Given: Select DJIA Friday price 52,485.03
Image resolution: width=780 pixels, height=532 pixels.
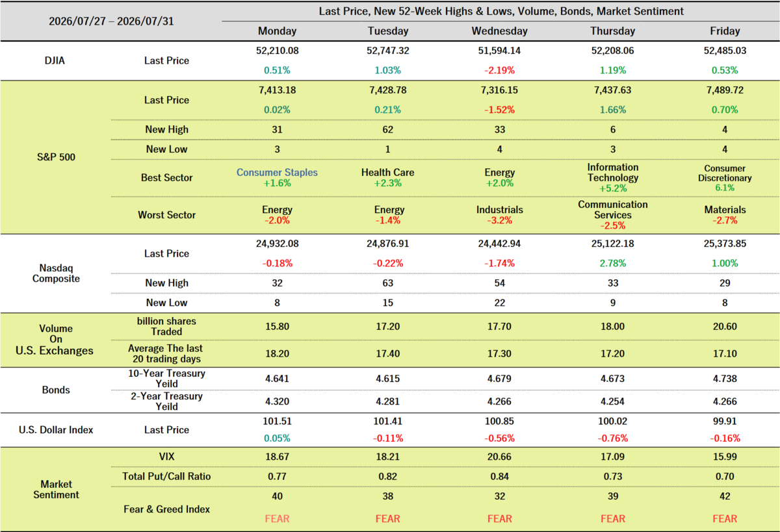Looking at the screenshot, I should (725, 49).
